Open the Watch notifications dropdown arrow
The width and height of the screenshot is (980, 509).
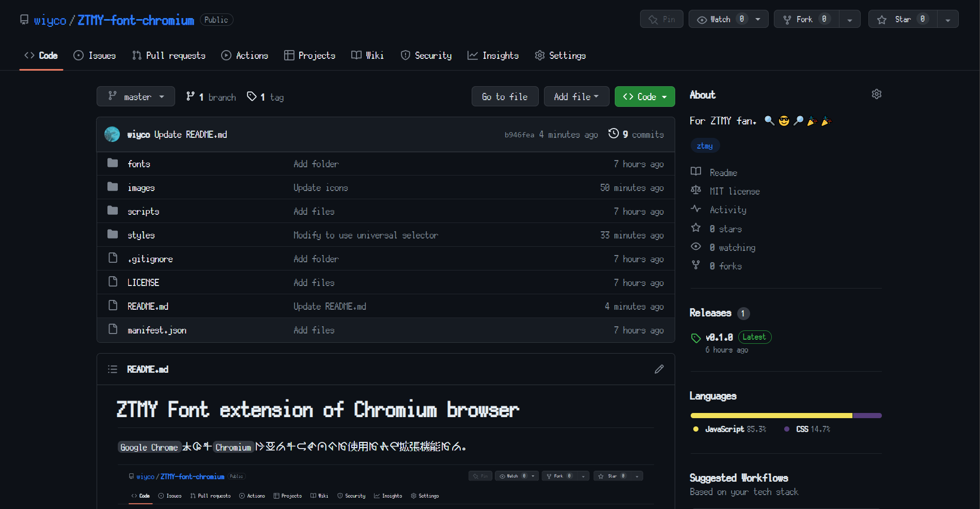(x=758, y=19)
